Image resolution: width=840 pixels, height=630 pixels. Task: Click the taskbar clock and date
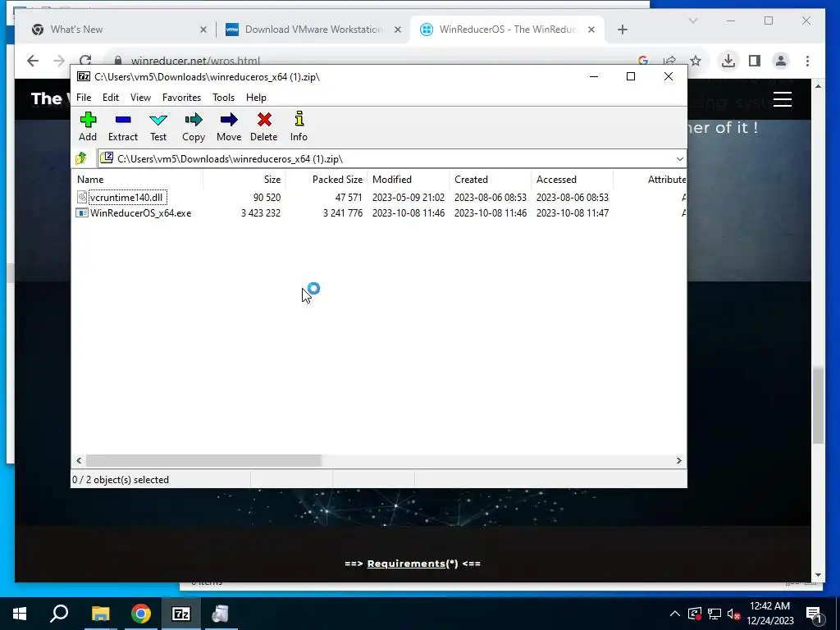click(770, 614)
